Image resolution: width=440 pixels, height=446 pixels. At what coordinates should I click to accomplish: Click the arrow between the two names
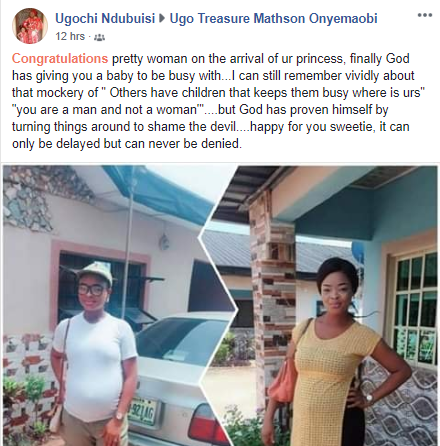tap(162, 19)
